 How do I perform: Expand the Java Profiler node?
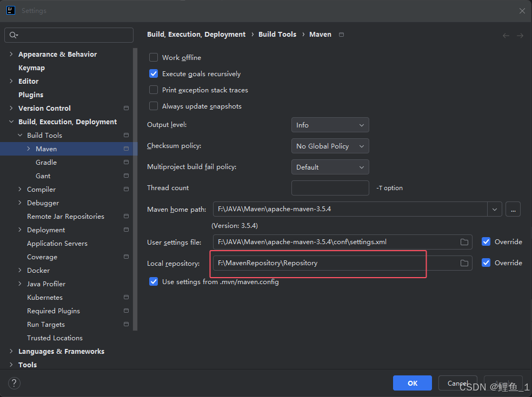click(x=20, y=284)
